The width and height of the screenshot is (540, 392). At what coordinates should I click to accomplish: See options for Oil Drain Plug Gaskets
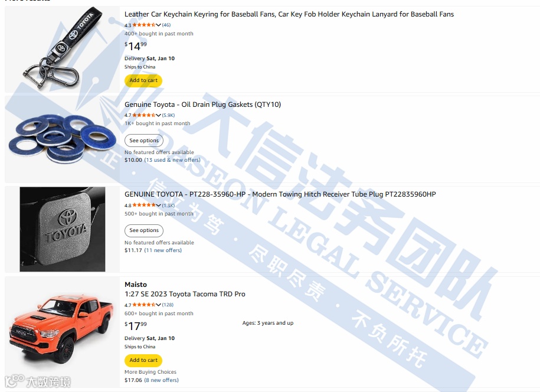click(144, 141)
